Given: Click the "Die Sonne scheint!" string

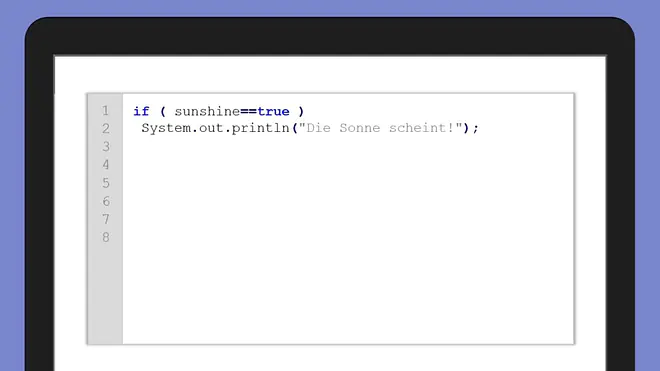Looking at the screenshot, I should 381,128.
